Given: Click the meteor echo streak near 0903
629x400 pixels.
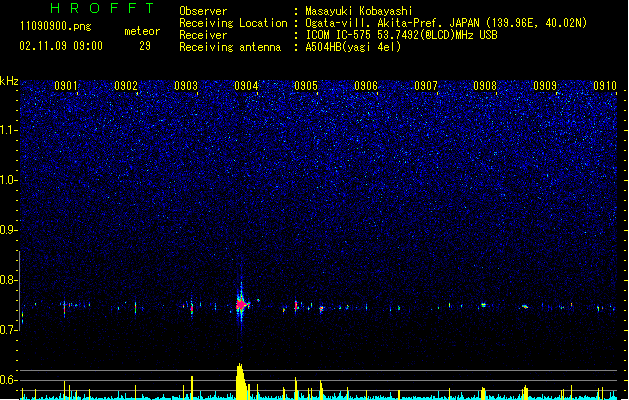Looking at the screenshot, I should coord(192,308).
